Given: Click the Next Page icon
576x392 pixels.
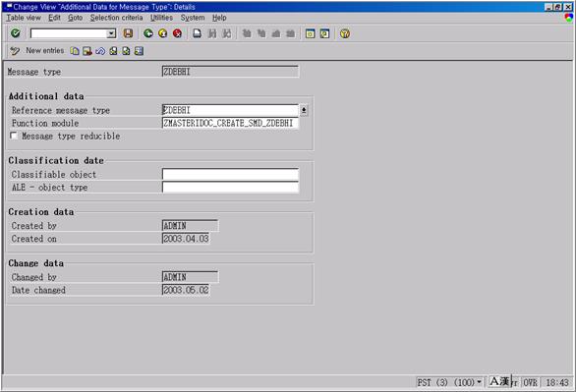Looking at the screenshot, I should click(x=276, y=33).
